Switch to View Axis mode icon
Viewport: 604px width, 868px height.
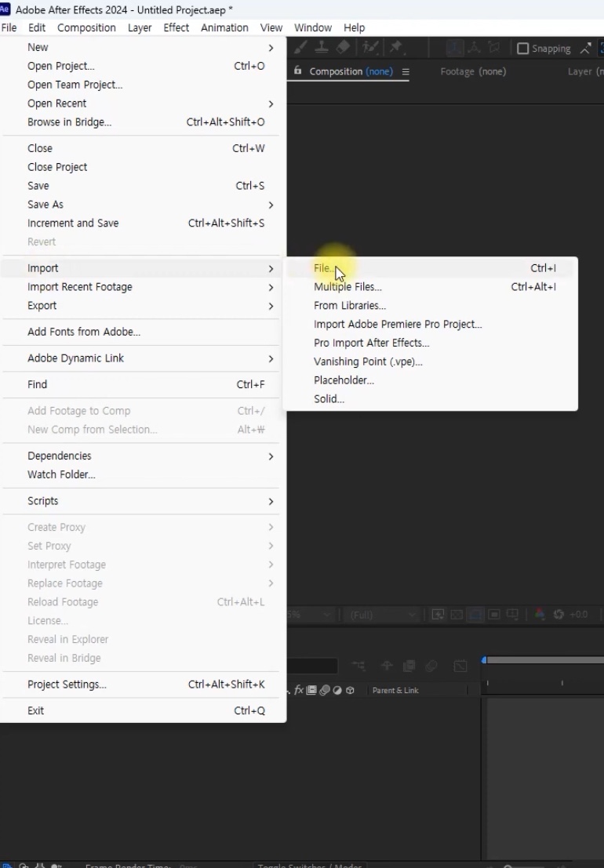point(494,48)
